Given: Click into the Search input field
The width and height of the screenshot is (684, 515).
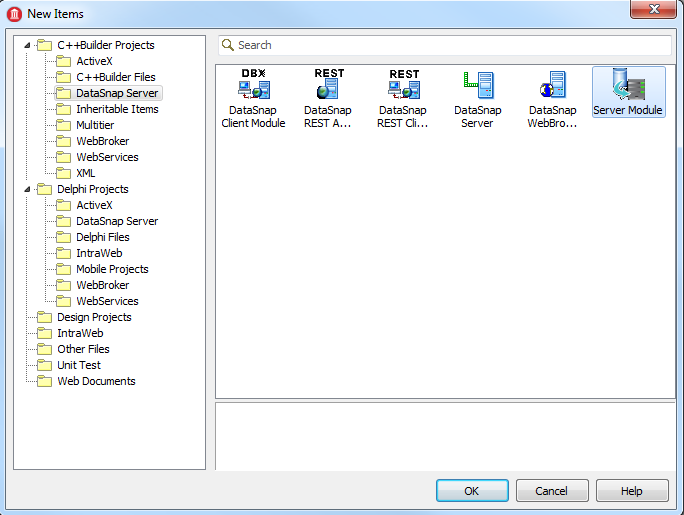Looking at the screenshot, I should (x=445, y=45).
